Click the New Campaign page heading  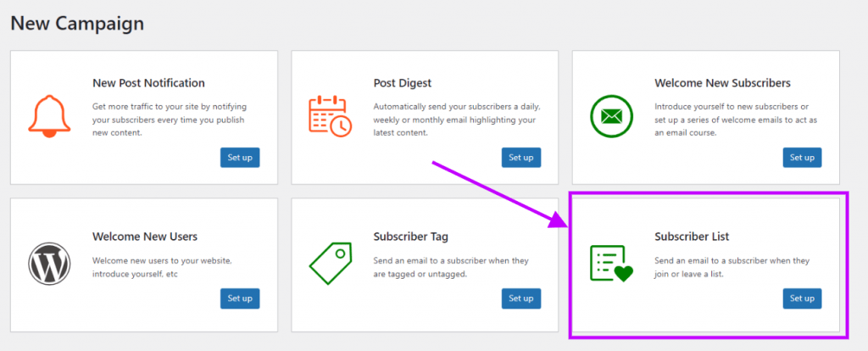point(77,23)
